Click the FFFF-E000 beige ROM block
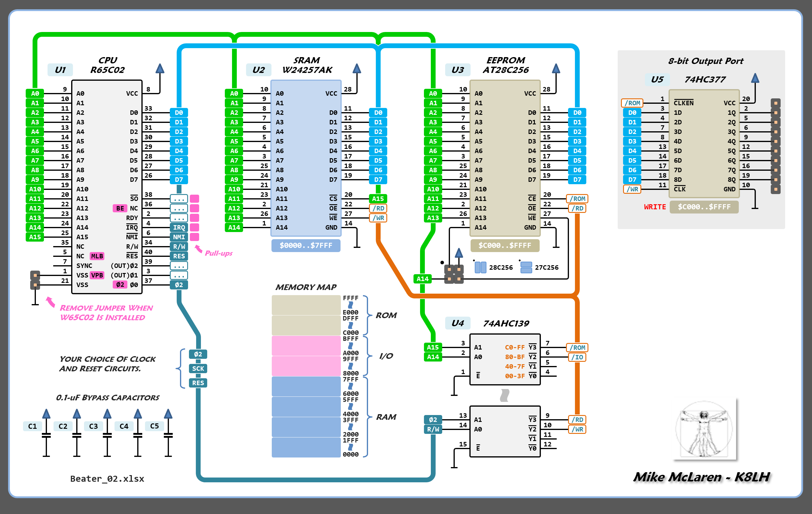 coord(306,305)
